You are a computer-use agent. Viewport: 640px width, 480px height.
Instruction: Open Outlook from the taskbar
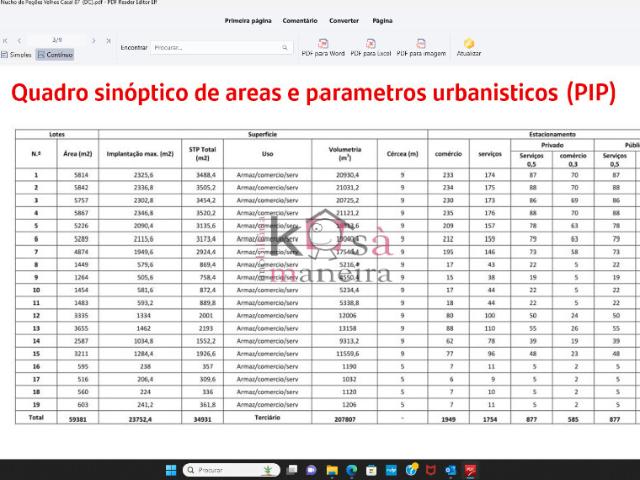click(451, 470)
